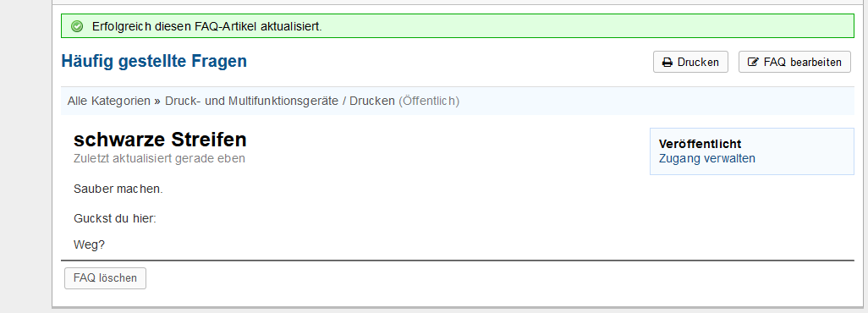Click the green success checkmark icon
Viewport: 868px width, 313px height.
[78, 26]
